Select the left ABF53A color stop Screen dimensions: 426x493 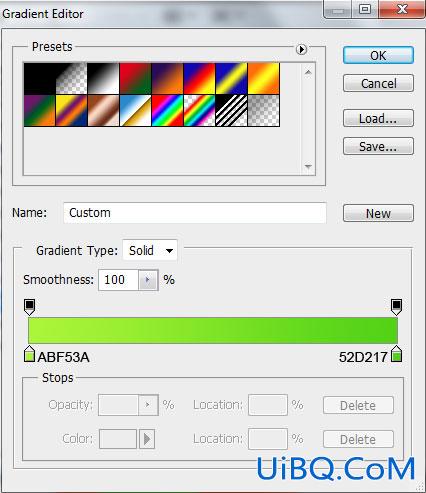click(x=29, y=354)
